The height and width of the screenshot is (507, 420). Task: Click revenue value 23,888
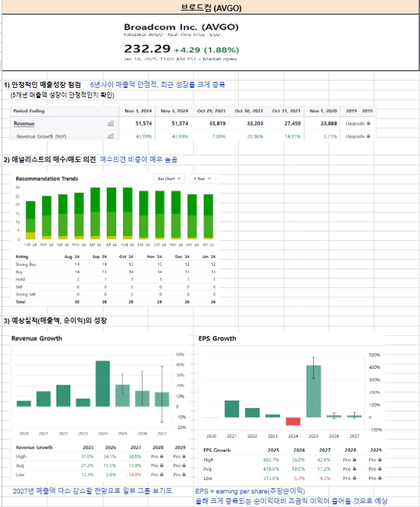[329, 123]
